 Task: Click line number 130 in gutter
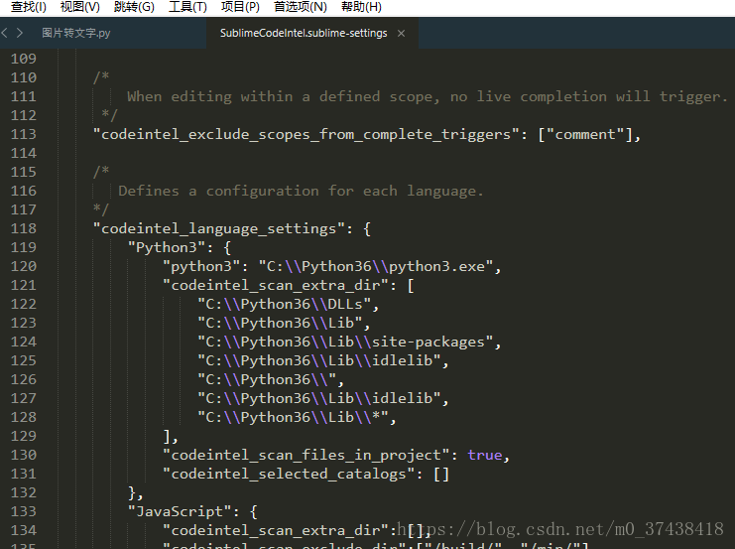23,455
